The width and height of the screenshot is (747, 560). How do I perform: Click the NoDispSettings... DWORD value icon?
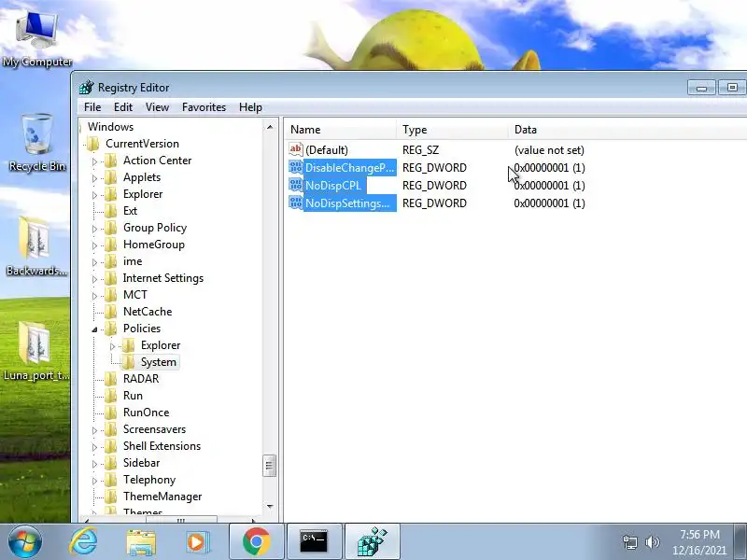(296, 203)
